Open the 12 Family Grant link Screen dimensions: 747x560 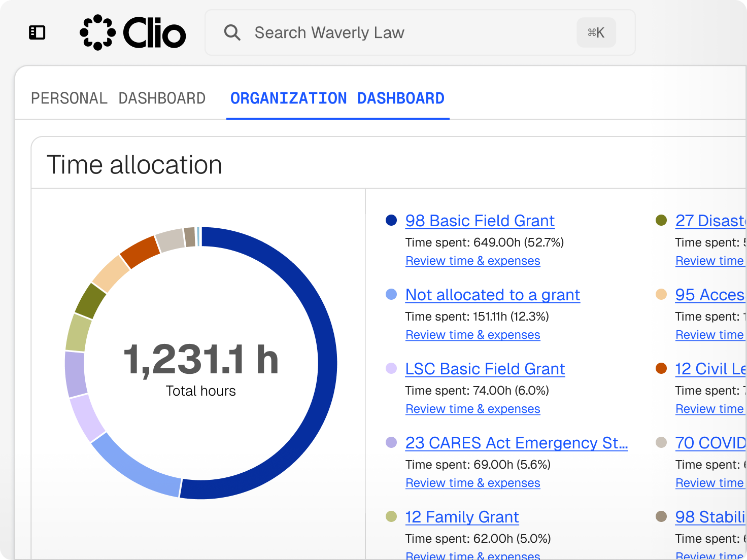(462, 517)
